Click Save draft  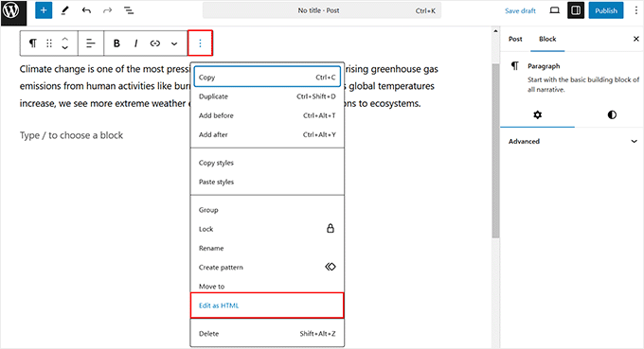520,11
